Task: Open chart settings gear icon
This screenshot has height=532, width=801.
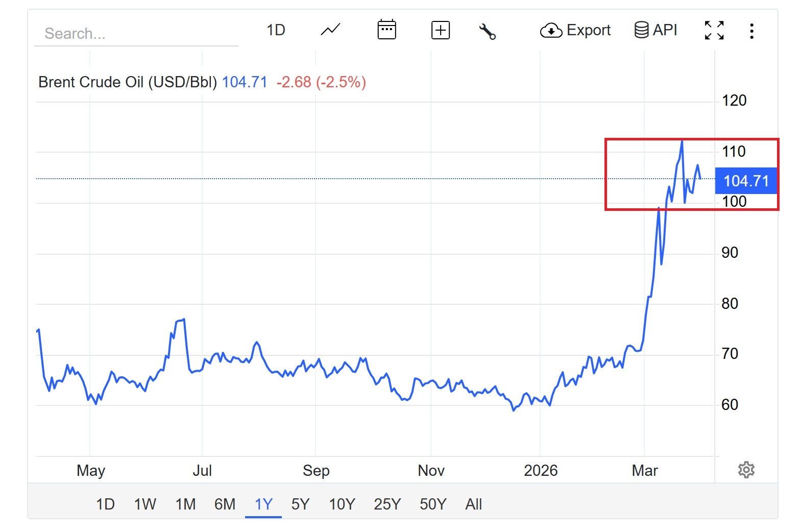Action: pos(746,470)
